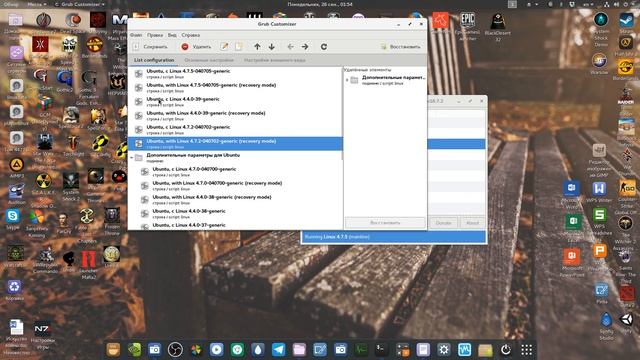This screenshot has height=360, width=640.
Task: Open the applications grid icon
Action: coord(527,349)
